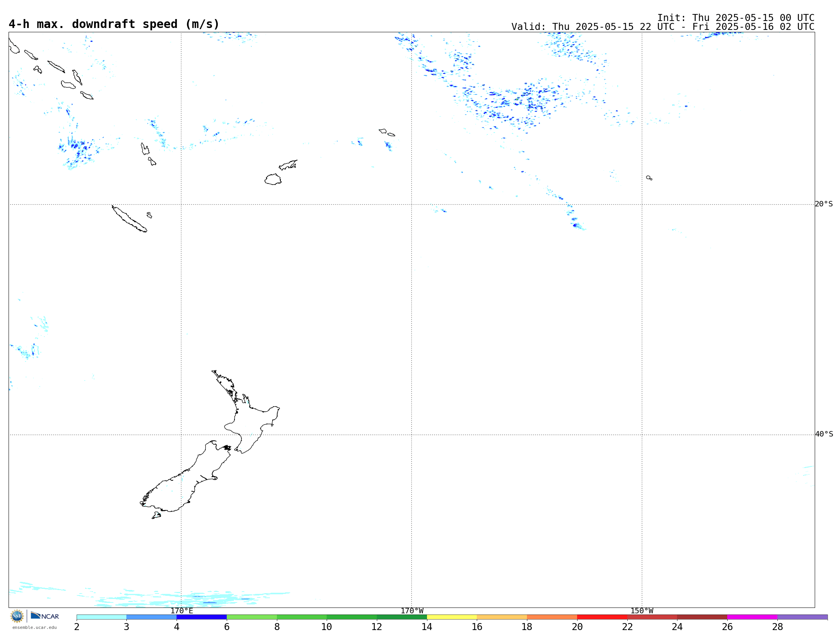Click the light orange 16-18 color swatch
840x632 pixels.
point(502,617)
